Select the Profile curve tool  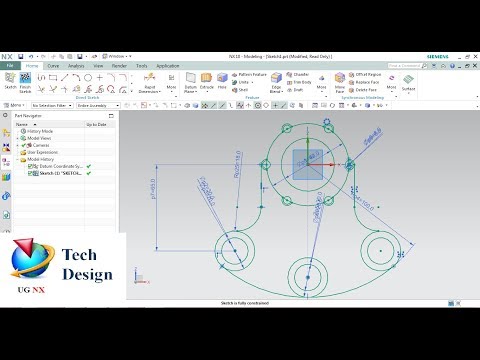coord(41,78)
